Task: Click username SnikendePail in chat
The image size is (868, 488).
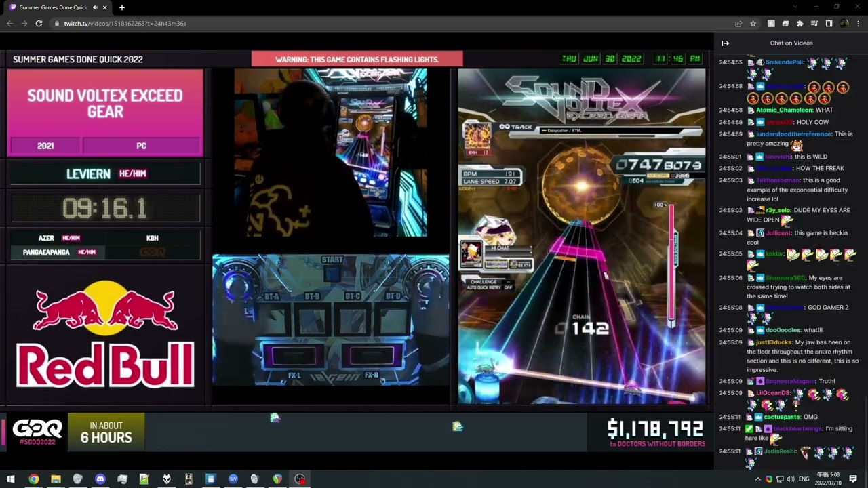Action: pos(785,62)
